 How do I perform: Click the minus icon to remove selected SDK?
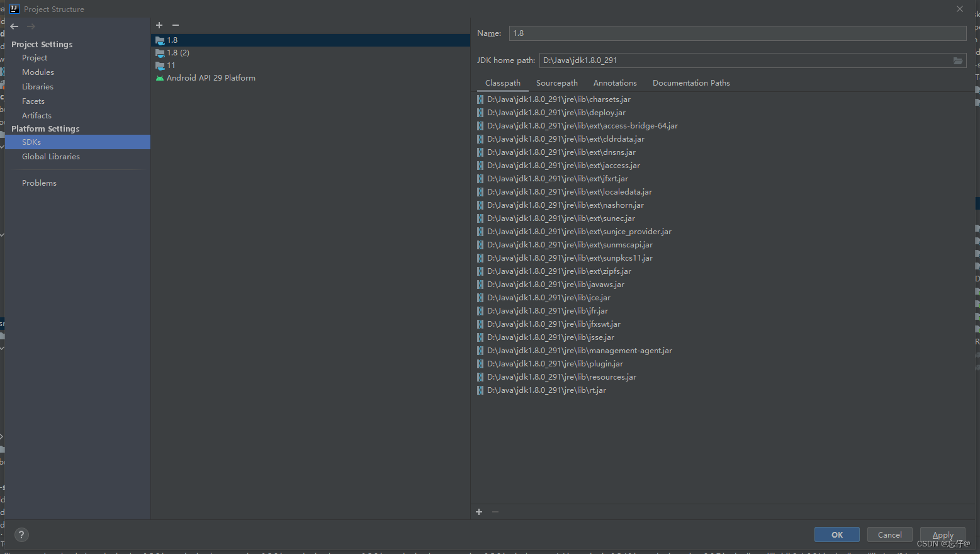click(175, 25)
